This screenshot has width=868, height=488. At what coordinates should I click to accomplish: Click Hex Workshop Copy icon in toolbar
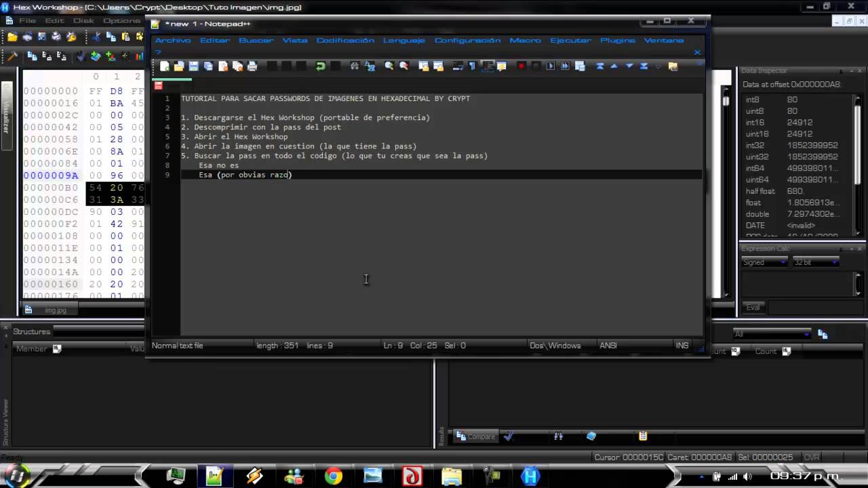tap(111, 37)
